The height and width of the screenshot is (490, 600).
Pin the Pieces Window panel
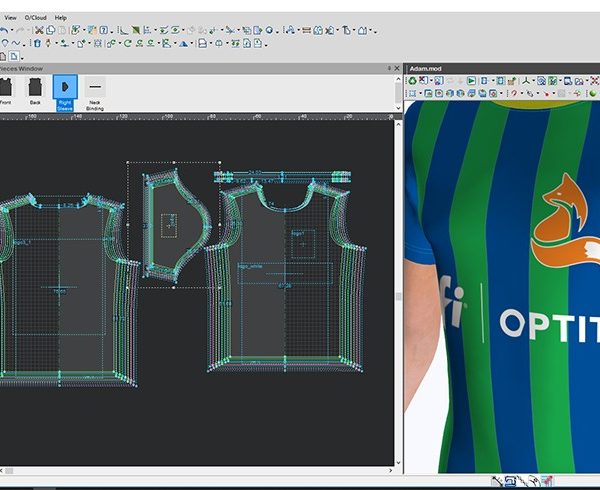[389, 67]
